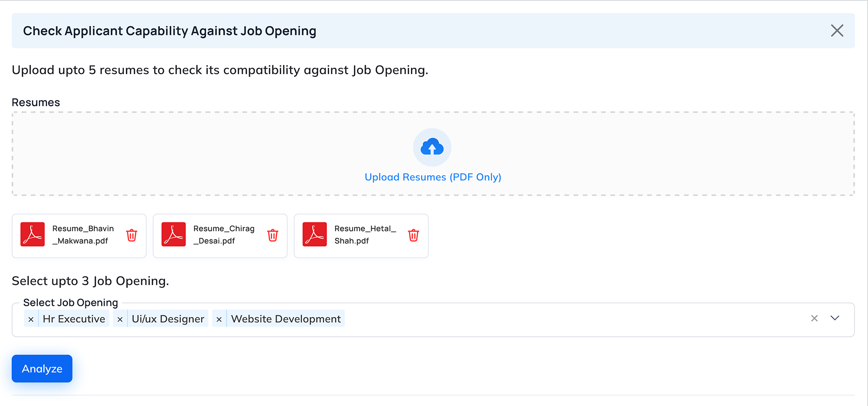Screen dimensions: 868x406
Task: Delete Resume_Bhavin_Makwana.pdf using its trash icon
Action: (x=132, y=235)
